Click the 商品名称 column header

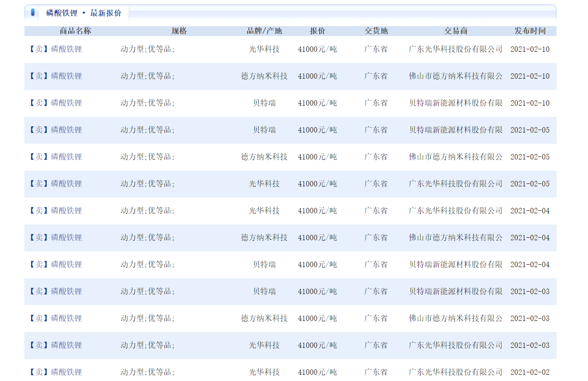(75, 31)
